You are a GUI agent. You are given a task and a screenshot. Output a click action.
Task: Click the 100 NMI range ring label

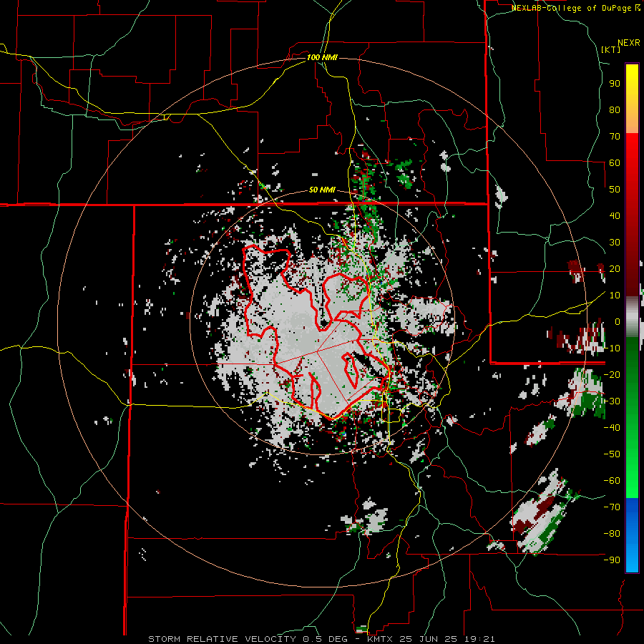tap(322, 57)
